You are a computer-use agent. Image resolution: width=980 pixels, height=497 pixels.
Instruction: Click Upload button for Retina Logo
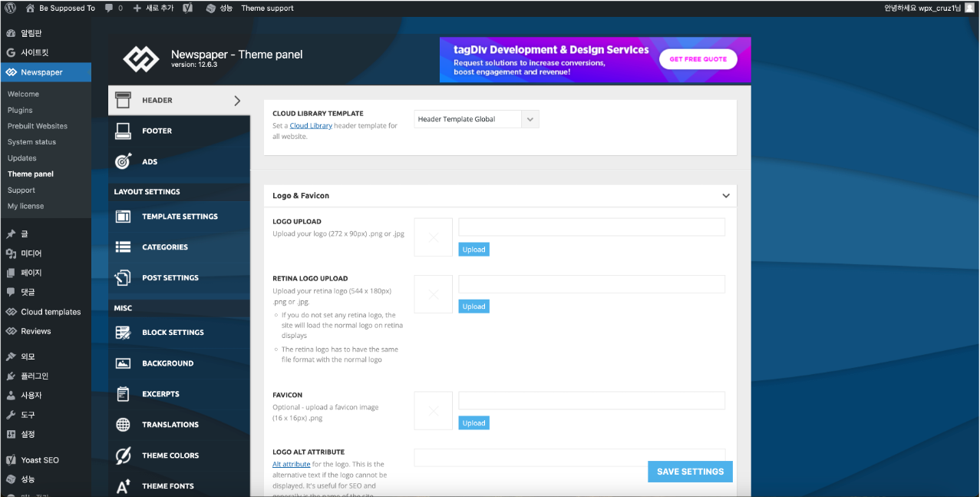point(474,306)
